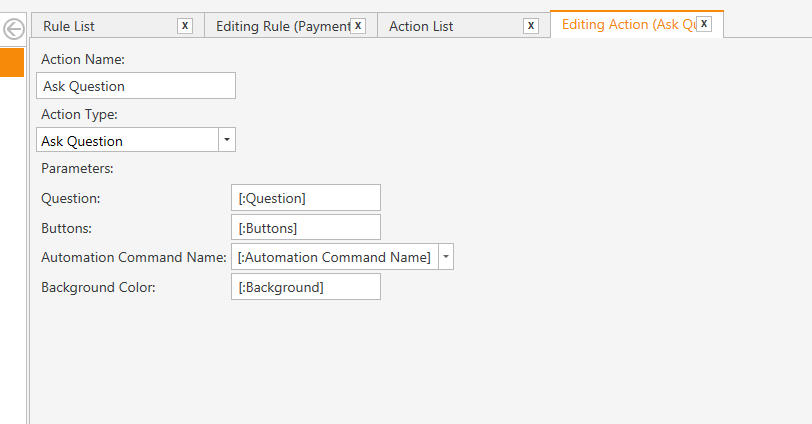Switch to the Rule List tab
Viewport: 812px width, 424px height.
tap(69, 26)
